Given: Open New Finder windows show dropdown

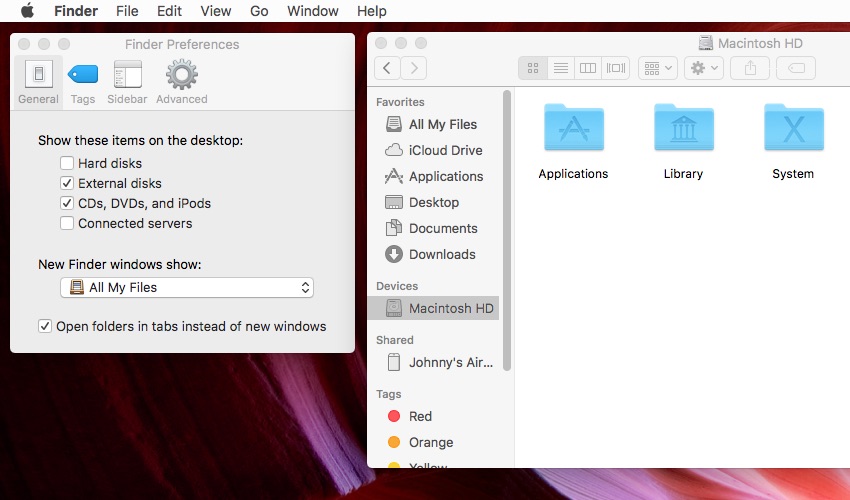Looking at the screenshot, I should pyautogui.click(x=187, y=287).
